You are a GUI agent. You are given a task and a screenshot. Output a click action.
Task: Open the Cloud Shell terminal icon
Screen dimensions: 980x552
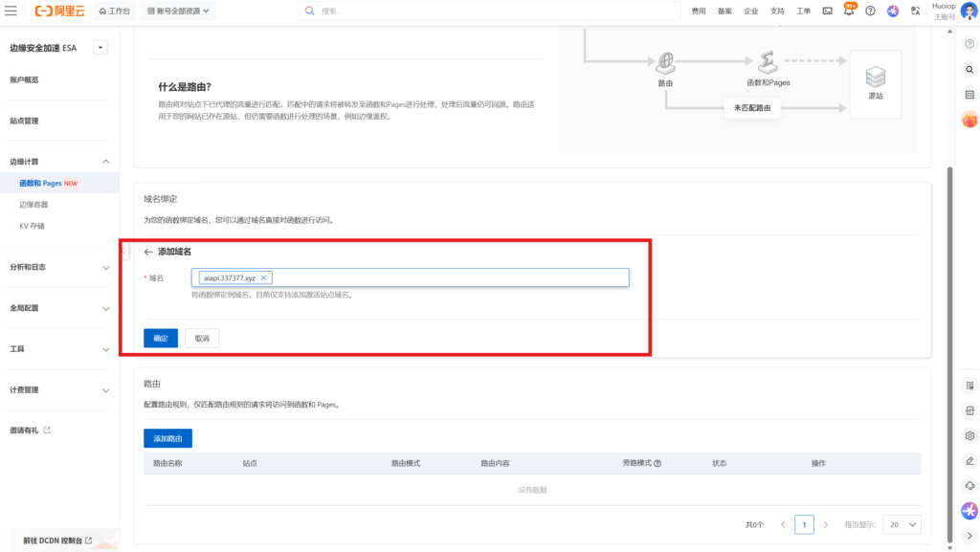828,11
